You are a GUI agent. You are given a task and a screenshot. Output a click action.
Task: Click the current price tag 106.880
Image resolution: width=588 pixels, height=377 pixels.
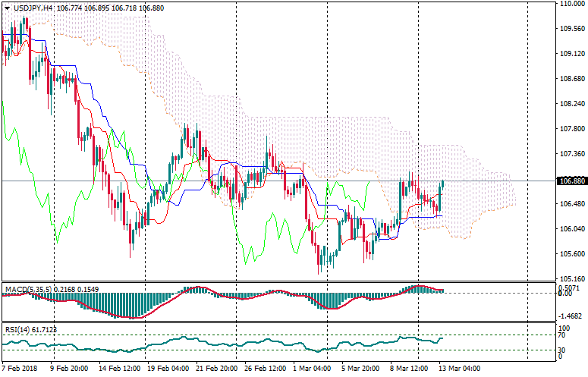[571, 181]
